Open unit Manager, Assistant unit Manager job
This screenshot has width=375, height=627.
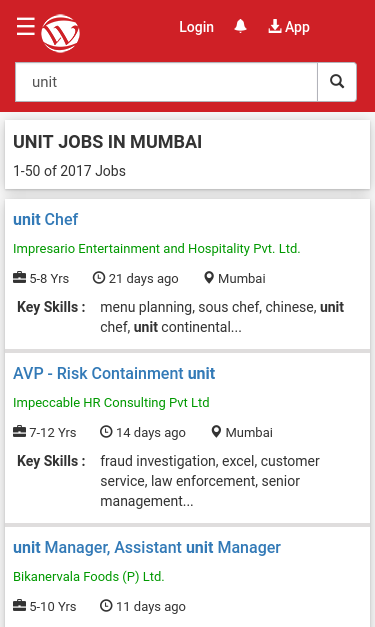147,547
